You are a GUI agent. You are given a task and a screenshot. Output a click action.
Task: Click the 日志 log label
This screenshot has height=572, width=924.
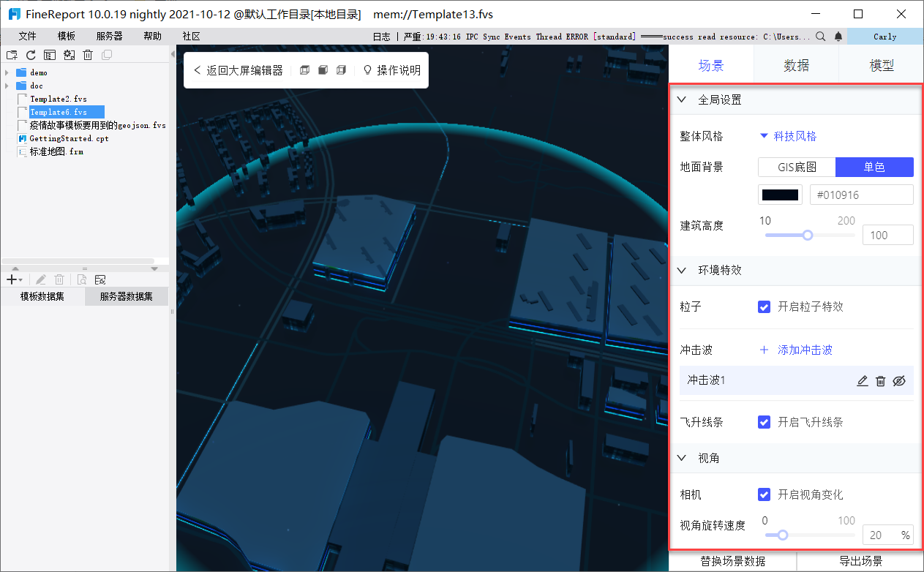(x=381, y=37)
